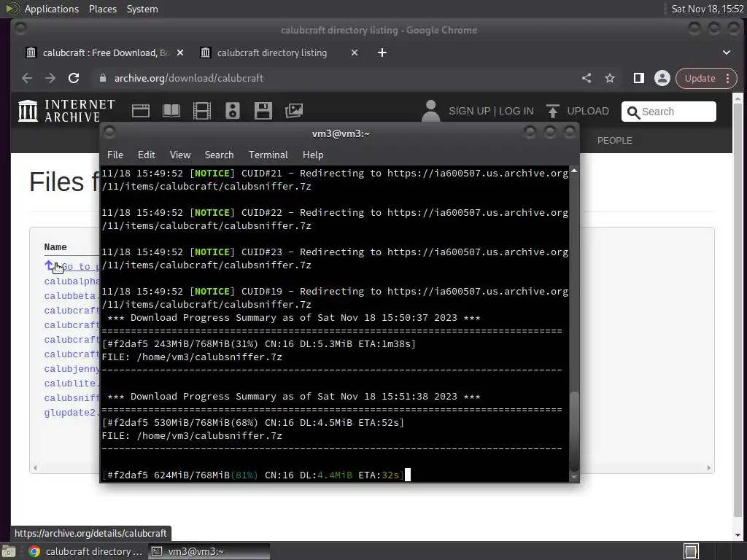Open a new Chrome tab

(x=382, y=52)
